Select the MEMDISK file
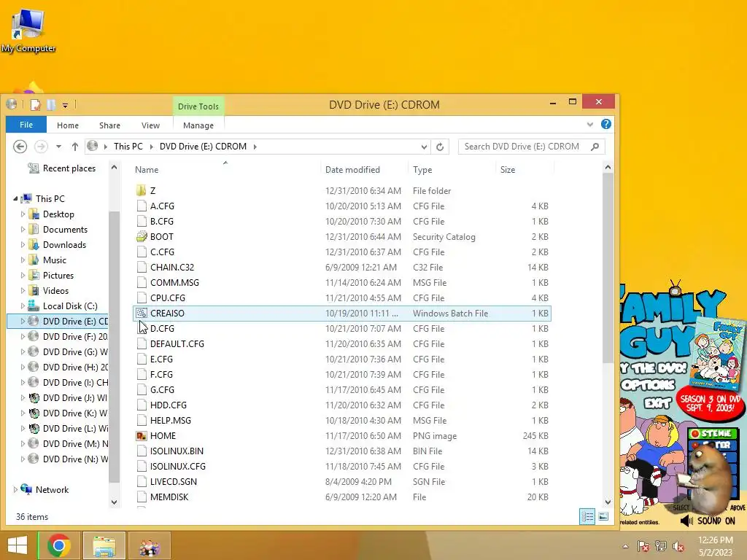The width and height of the screenshot is (747, 560). [169, 497]
